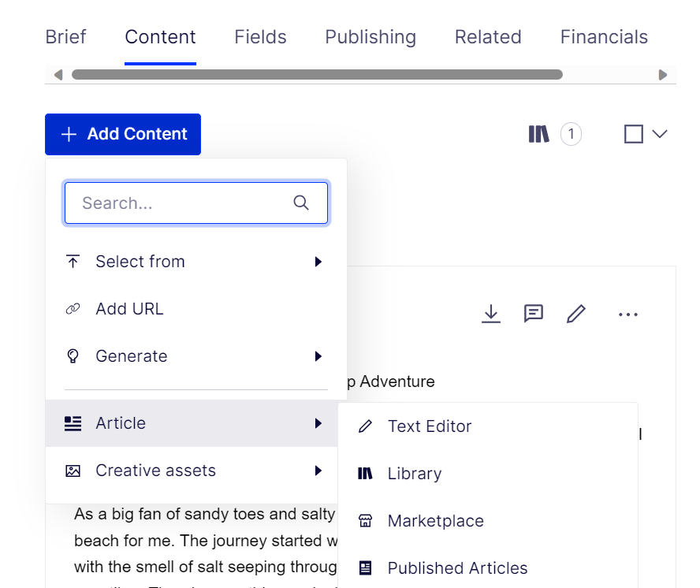
Task: Open Text Editor from Article submenu
Action: (x=429, y=426)
